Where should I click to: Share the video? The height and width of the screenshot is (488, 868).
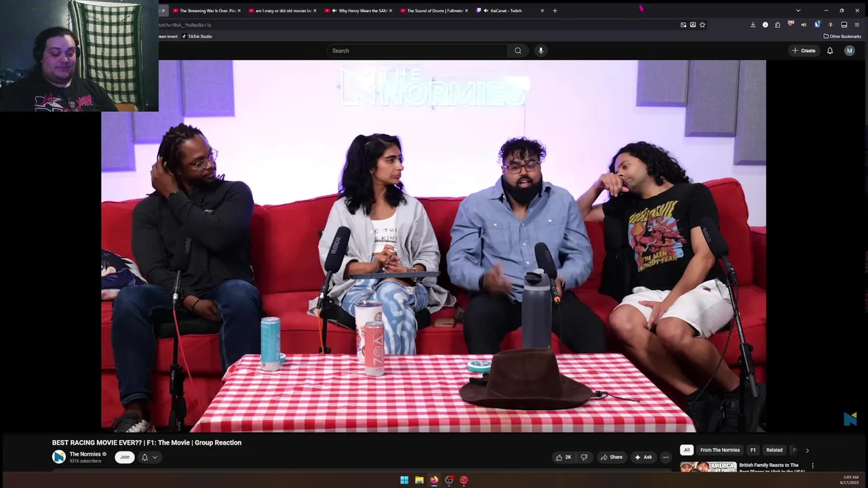tap(611, 457)
